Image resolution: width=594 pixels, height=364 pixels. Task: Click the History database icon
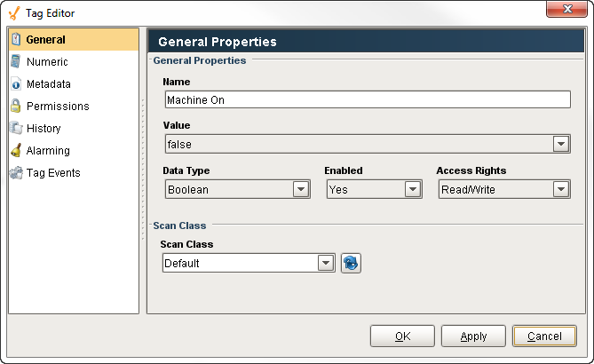[16, 128]
